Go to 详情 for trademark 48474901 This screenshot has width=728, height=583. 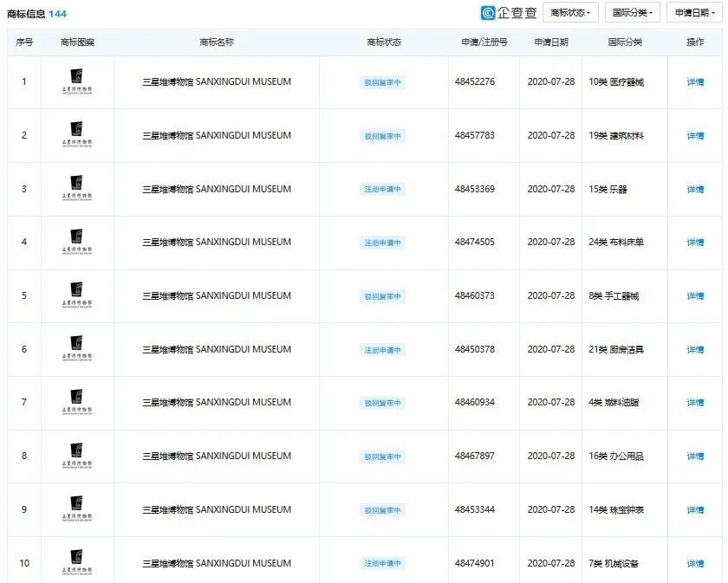(x=695, y=563)
